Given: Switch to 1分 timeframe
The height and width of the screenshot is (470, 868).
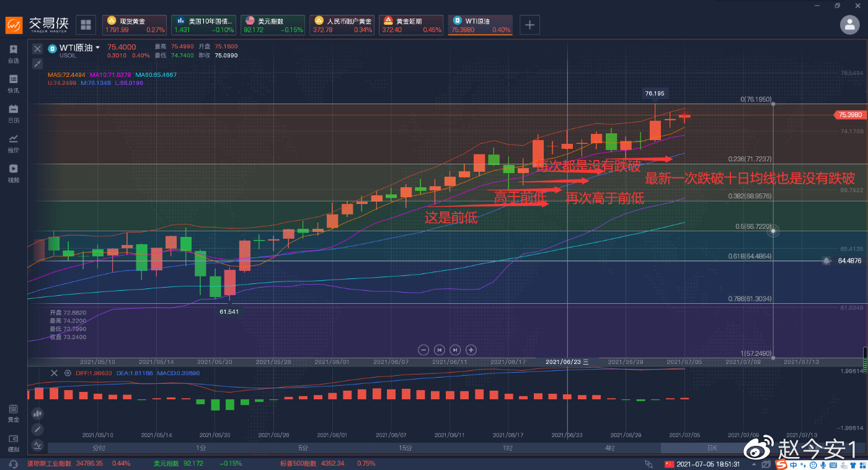Looking at the screenshot, I should tap(201, 448).
